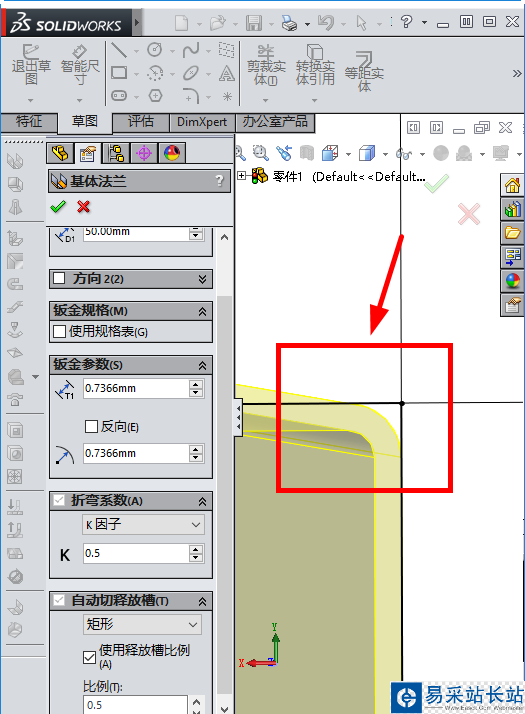The height and width of the screenshot is (714, 525).
Task: Switch to the Evaluate (评估) tab
Action: [x=141, y=122]
